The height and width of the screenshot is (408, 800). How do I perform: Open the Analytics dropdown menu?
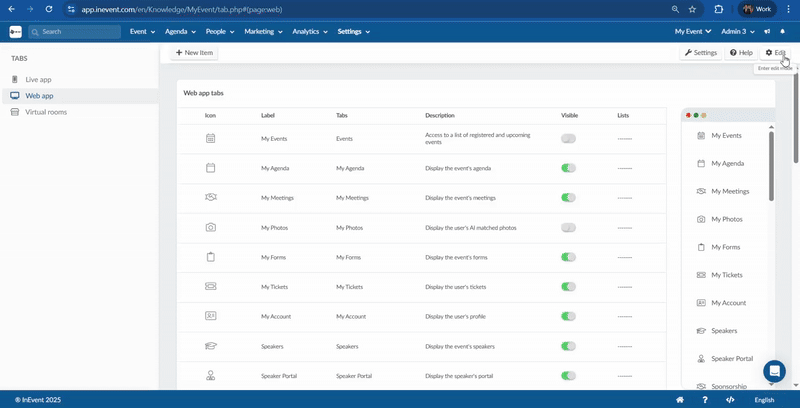tap(310, 32)
